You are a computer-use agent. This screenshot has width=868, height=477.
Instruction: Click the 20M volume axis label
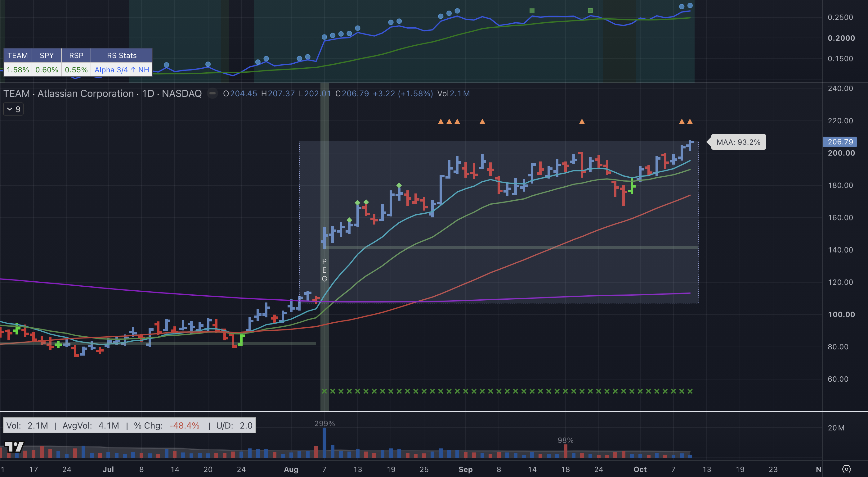(836, 428)
